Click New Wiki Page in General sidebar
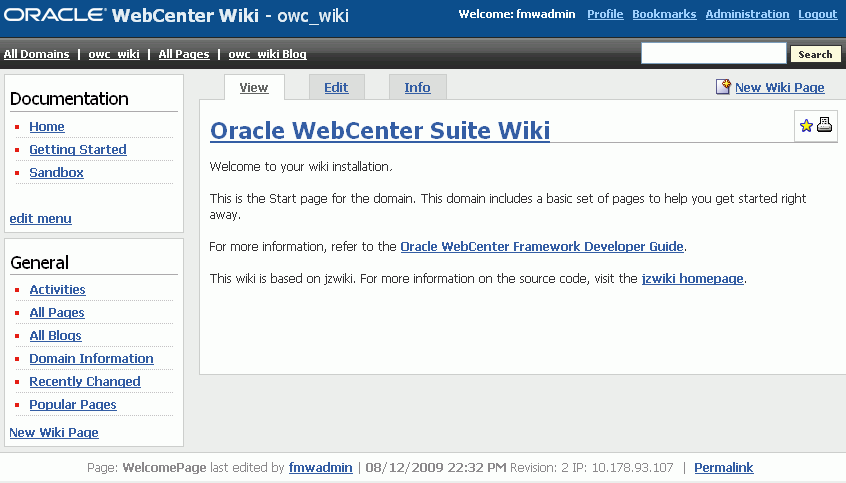846x483 pixels. coord(54,433)
